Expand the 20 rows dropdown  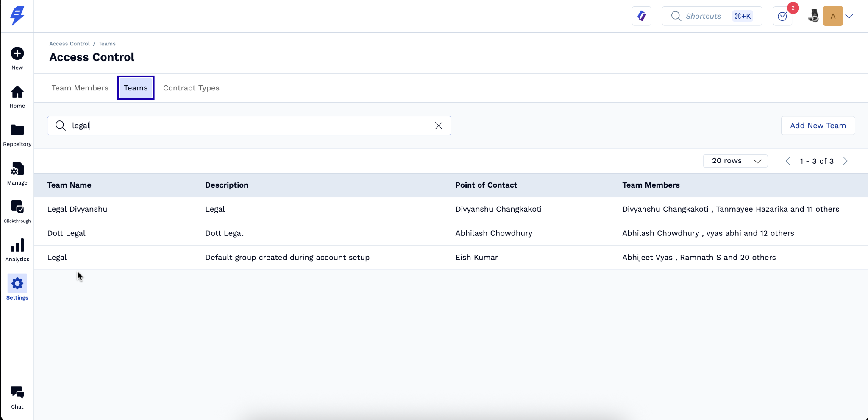click(735, 161)
